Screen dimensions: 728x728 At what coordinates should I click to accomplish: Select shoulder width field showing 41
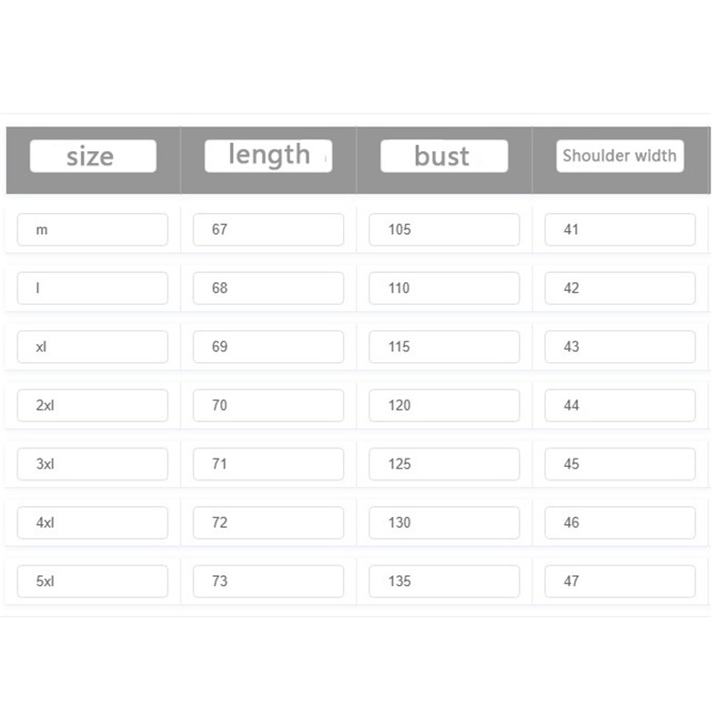pos(620,229)
